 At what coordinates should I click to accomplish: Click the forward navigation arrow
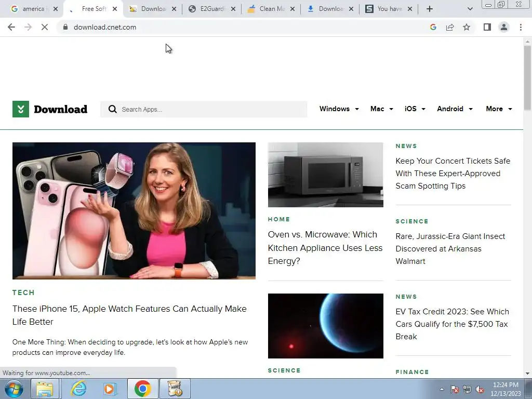[28, 27]
